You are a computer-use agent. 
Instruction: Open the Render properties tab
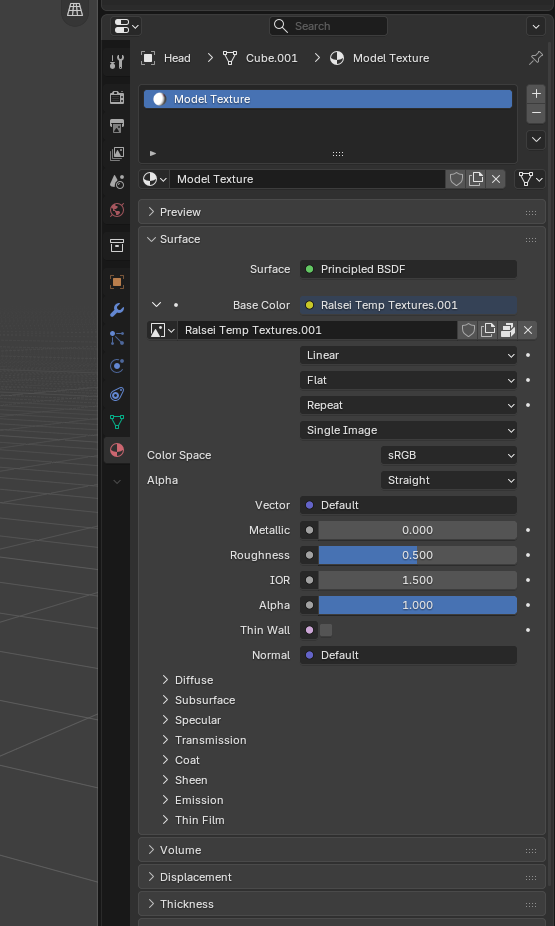[x=117, y=97]
